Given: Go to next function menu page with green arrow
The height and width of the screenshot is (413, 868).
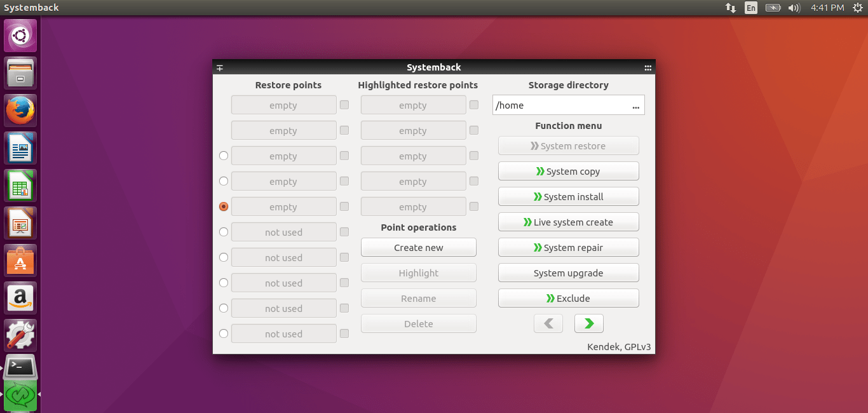Looking at the screenshot, I should click(x=588, y=323).
